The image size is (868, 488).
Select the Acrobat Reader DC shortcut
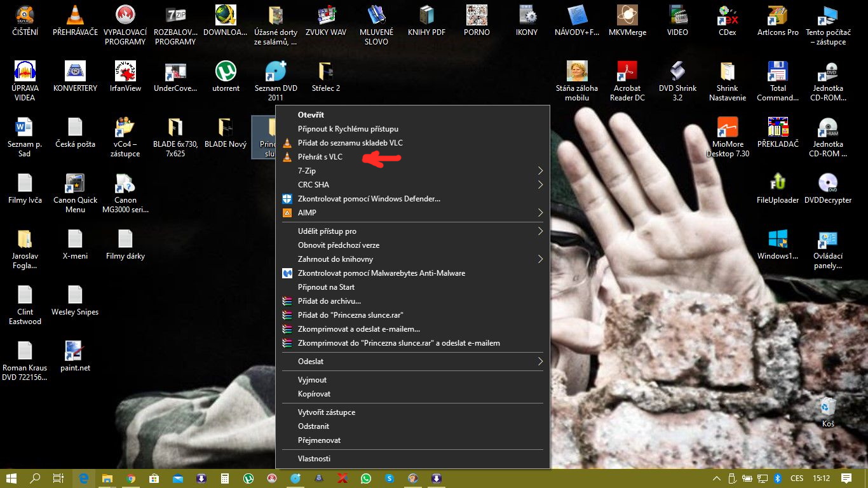627,81
